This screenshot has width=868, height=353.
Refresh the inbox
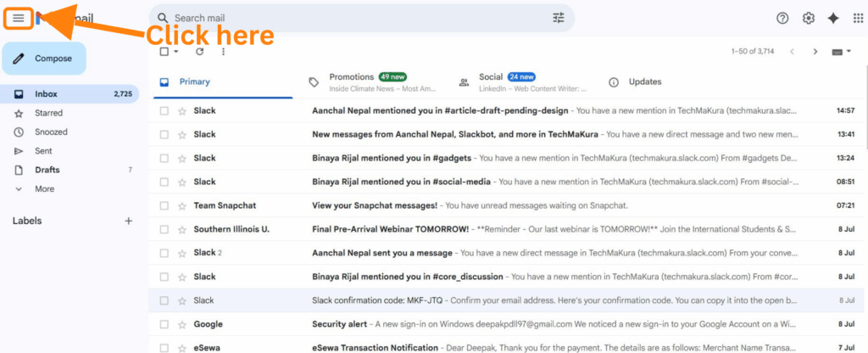click(200, 52)
